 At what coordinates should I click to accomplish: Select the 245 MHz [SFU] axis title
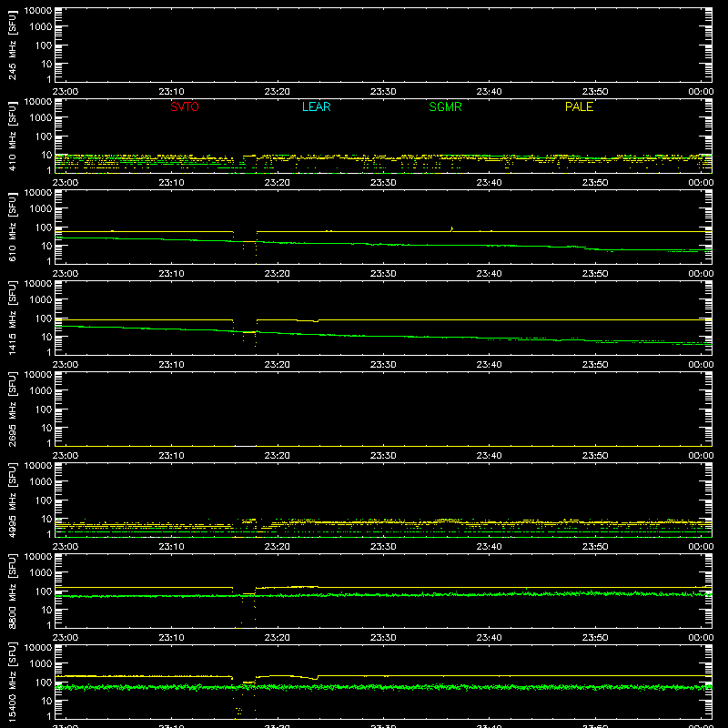click(12, 45)
